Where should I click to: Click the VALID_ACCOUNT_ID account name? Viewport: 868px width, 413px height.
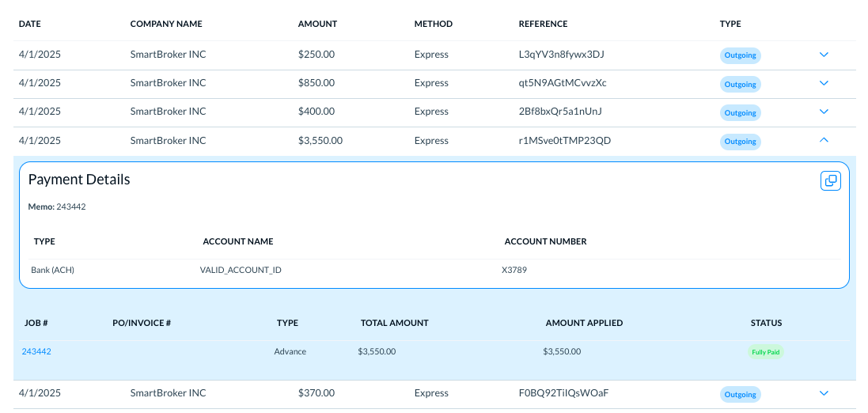click(241, 270)
